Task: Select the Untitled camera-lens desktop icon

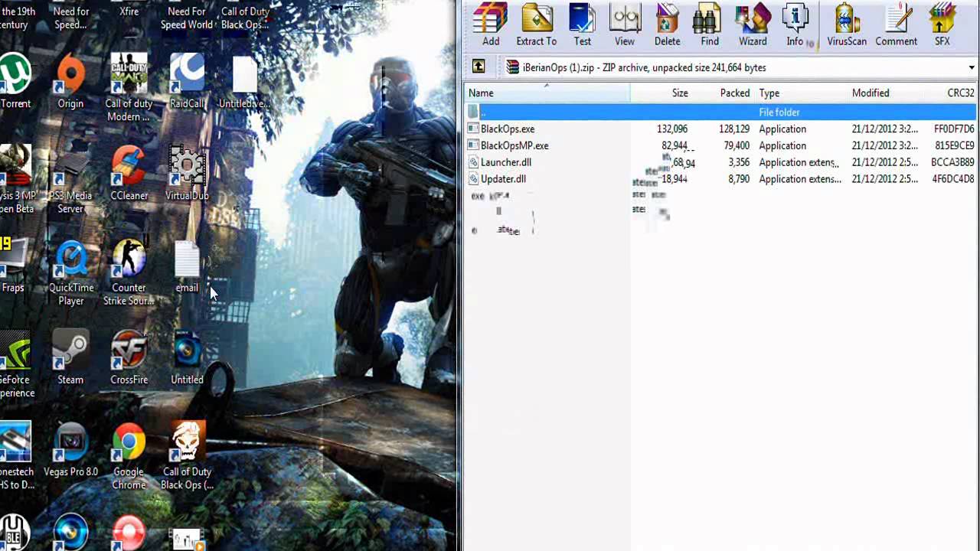Action: pos(187,358)
